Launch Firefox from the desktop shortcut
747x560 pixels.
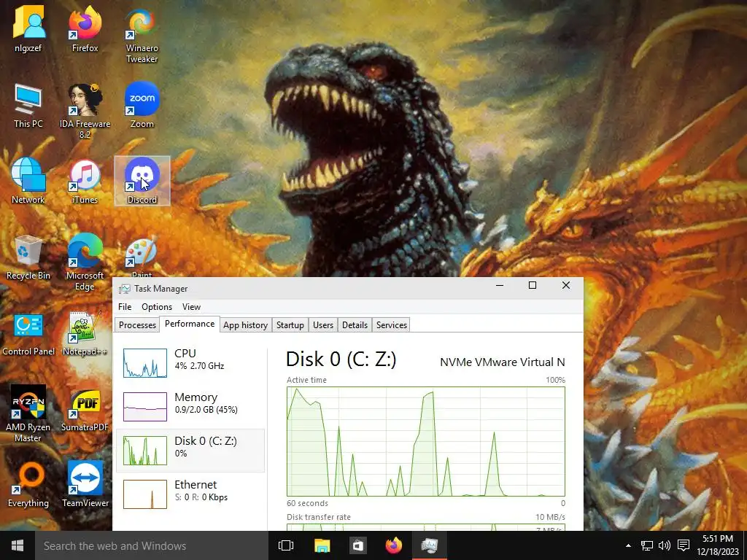[85, 29]
